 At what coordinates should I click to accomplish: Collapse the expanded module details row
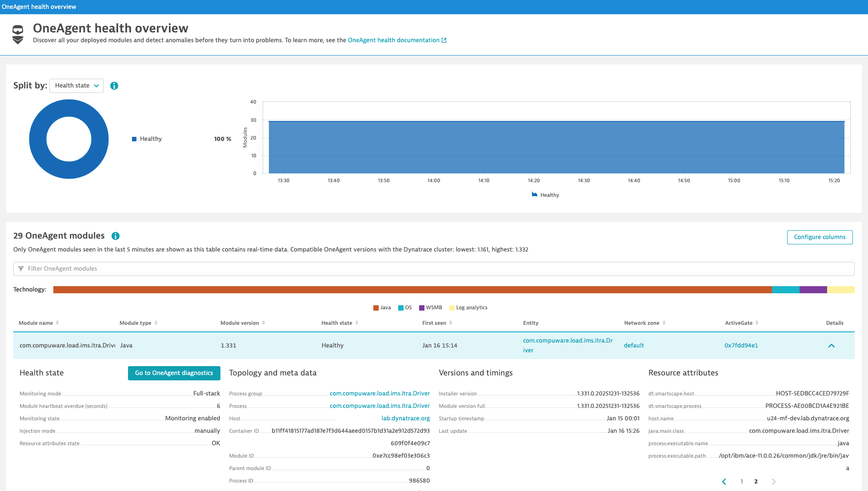tap(831, 346)
